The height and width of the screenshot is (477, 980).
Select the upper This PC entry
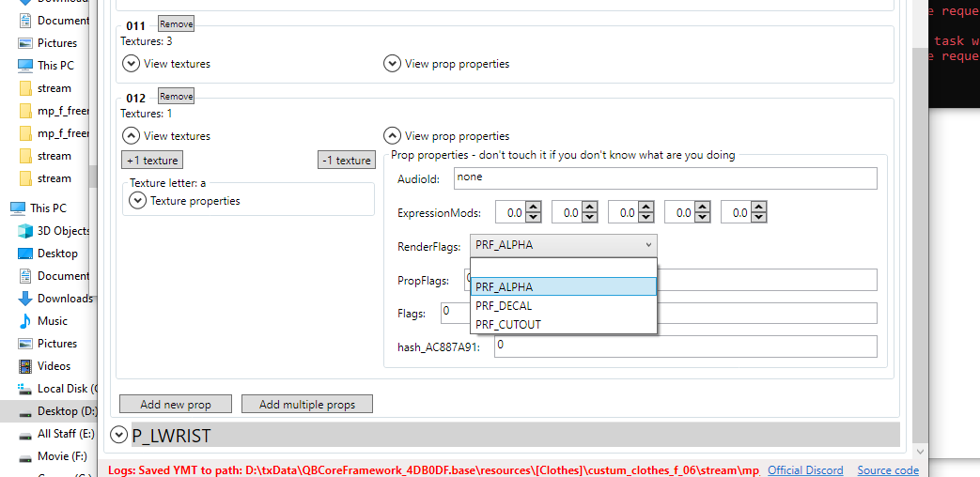click(x=54, y=66)
